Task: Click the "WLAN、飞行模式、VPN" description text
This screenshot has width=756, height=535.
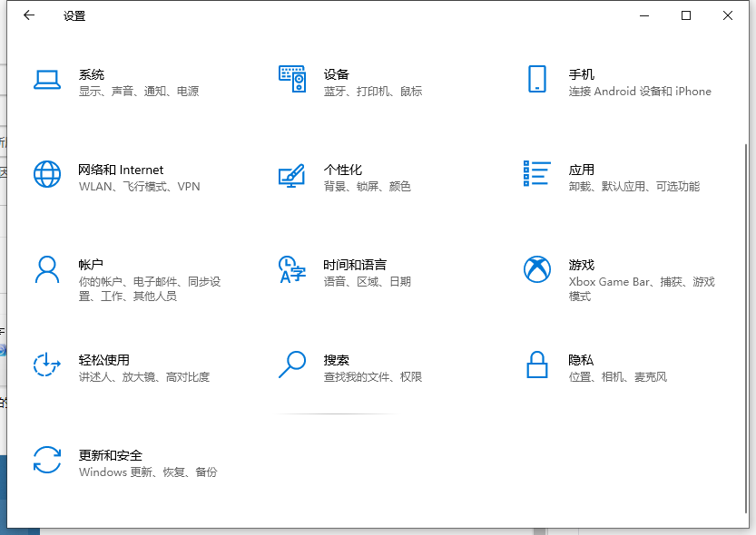Action: point(139,187)
